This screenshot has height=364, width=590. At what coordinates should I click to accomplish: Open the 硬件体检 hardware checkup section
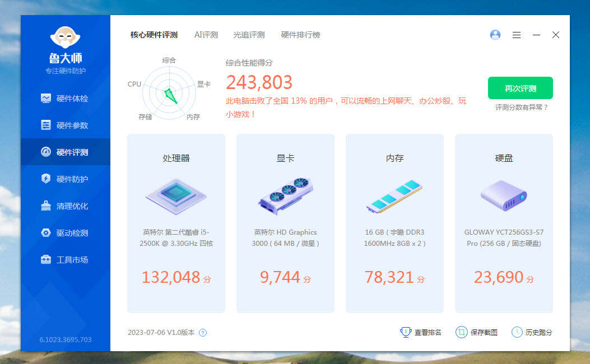pos(65,98)
